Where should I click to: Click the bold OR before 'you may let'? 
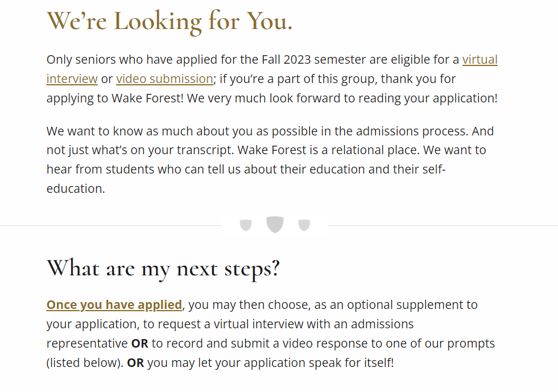pyautogui.click(x=135, y=363)
